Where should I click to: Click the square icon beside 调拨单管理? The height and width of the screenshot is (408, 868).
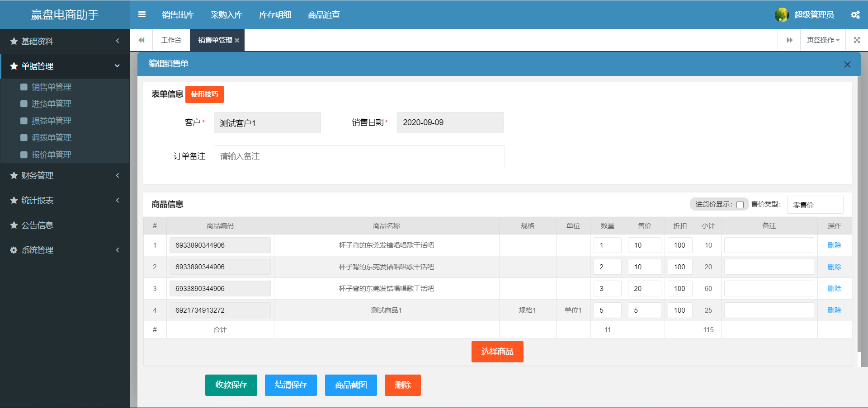click(24, 137)
